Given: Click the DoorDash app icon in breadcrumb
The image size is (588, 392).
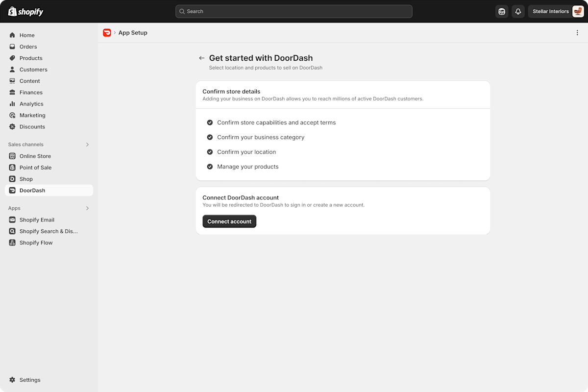Looking at the screenshot, I should pyautogui.click(x=107, y=33).
